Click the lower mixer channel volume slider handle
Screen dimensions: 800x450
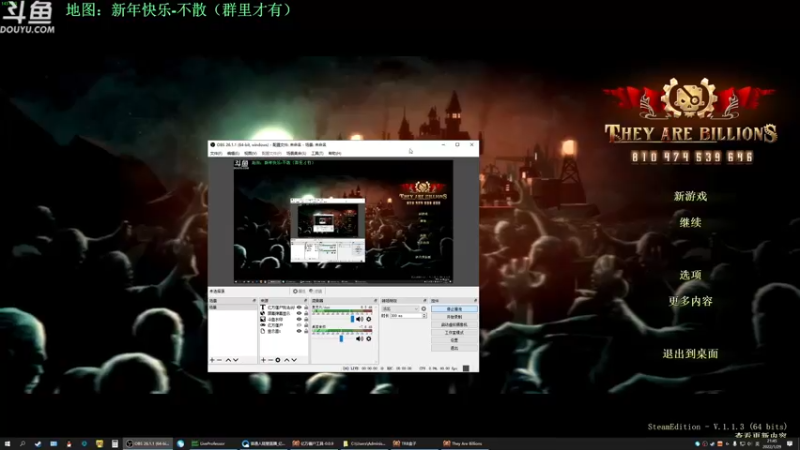341,339
